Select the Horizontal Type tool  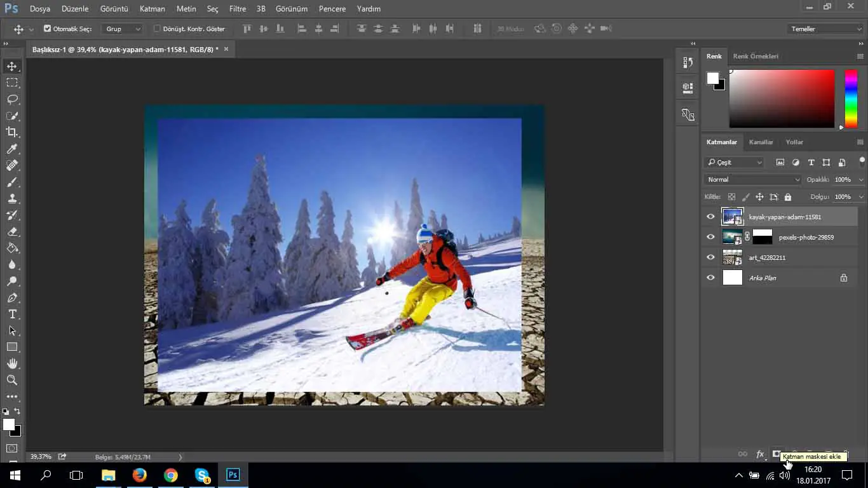[x=12, y=314]
